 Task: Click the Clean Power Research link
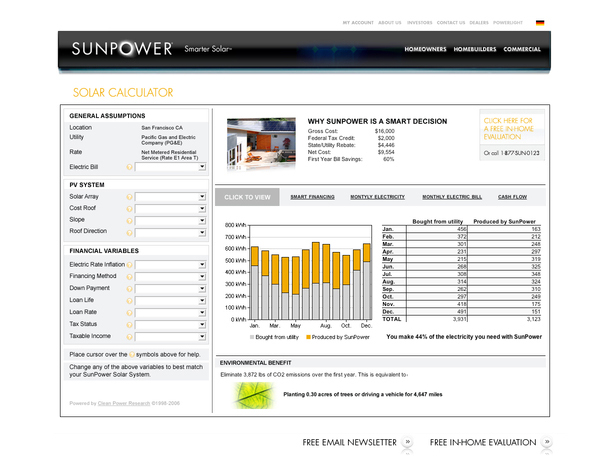click(x=124, y=403)
